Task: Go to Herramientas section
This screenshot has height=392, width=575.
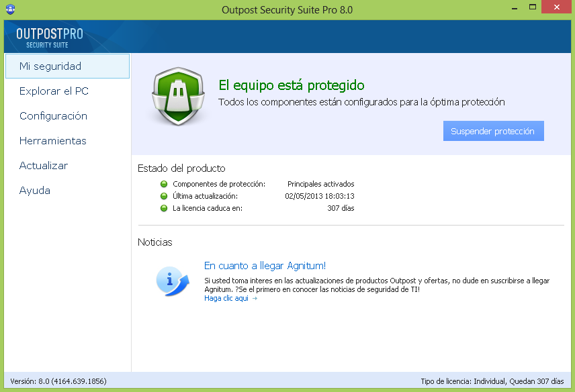Action: pos(53,141)
